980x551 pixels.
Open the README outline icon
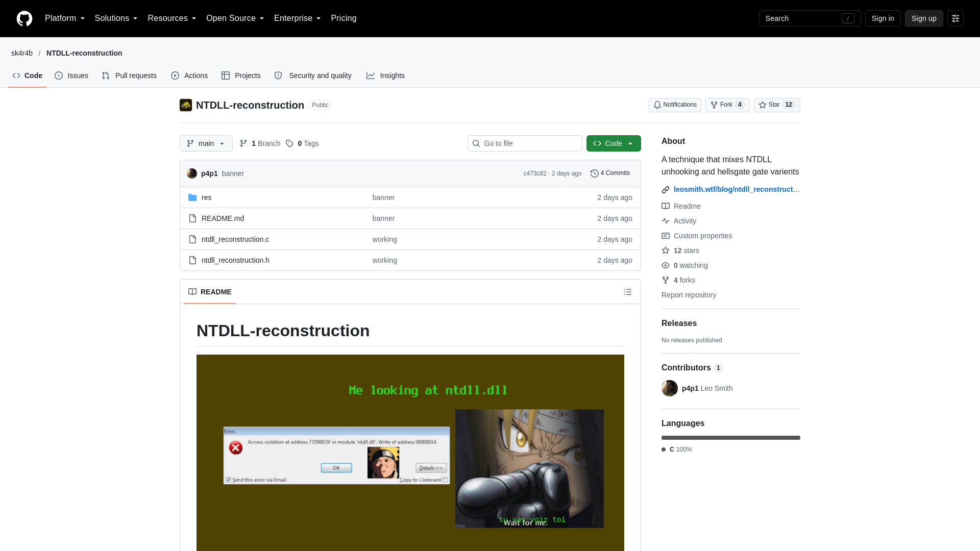[x=628, y=292]
